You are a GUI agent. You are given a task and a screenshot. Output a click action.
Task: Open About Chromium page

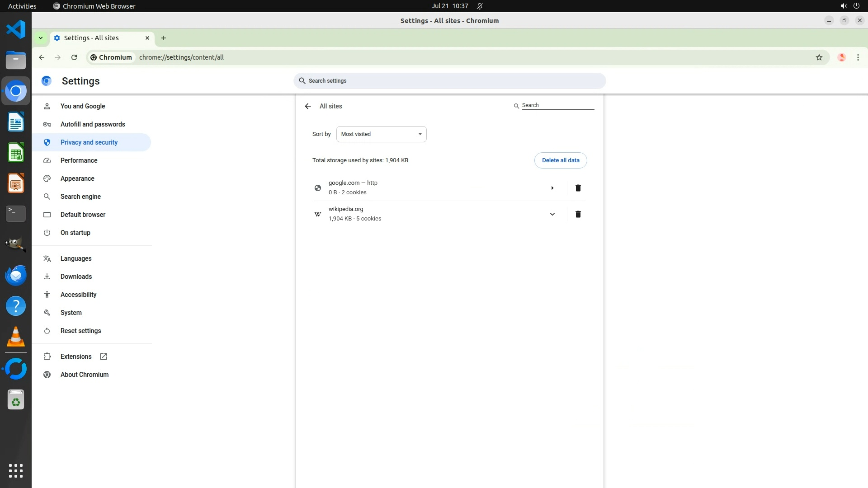[x=84, y=375]
